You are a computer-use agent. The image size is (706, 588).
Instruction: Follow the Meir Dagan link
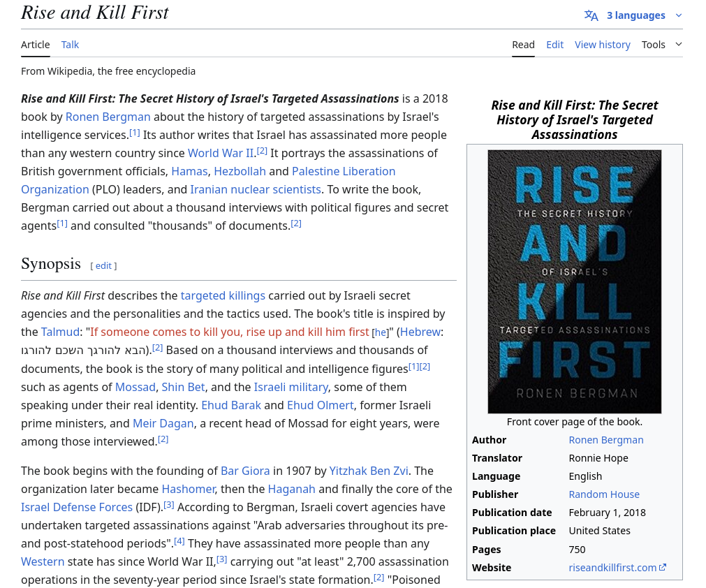point(163,423)
